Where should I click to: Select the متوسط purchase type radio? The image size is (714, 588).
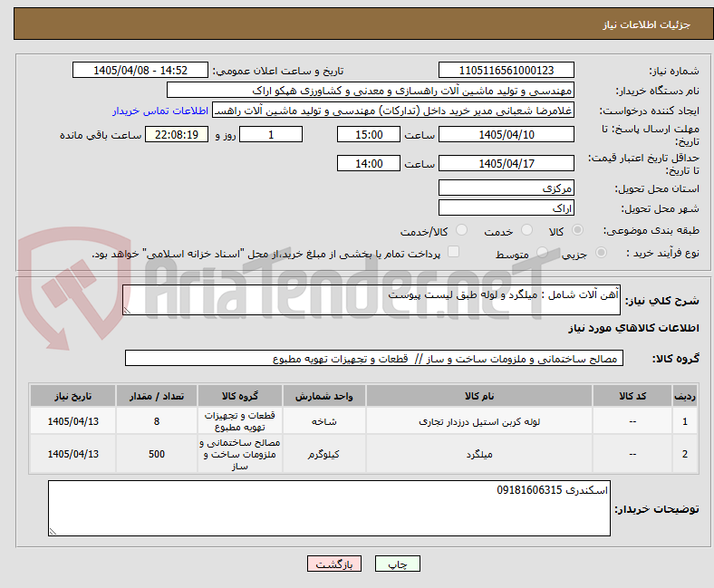[x=542, y=253]
